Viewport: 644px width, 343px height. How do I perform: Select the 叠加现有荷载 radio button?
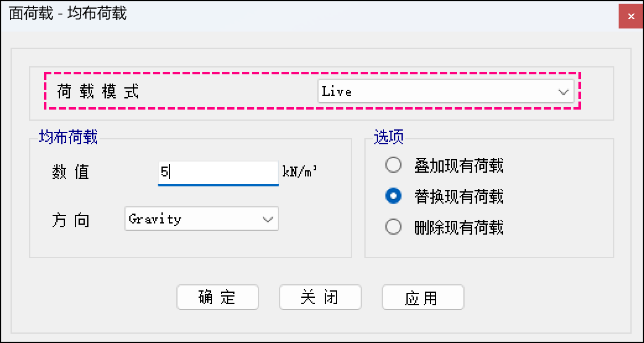click(393, 165)
